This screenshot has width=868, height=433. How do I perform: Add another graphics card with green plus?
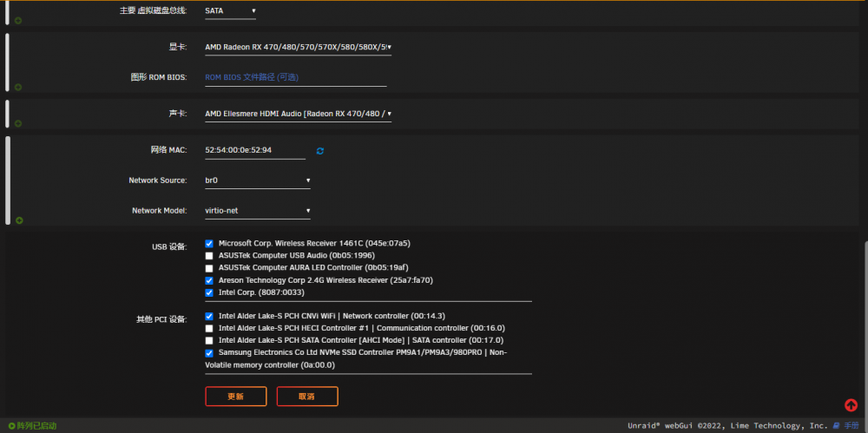coord(18,87)
